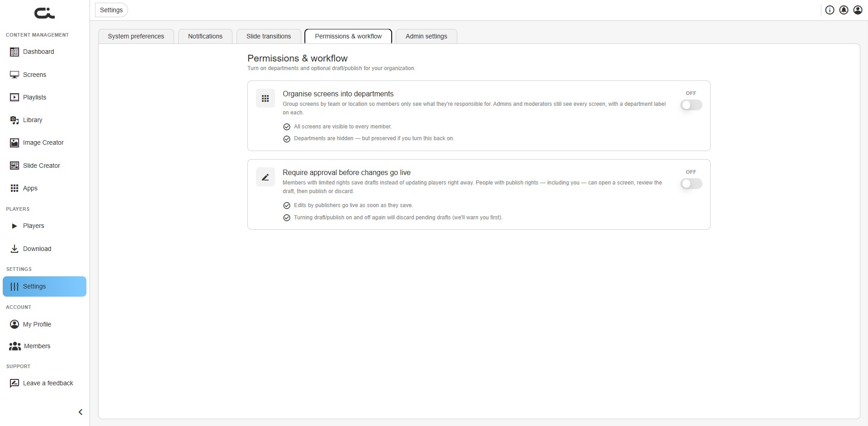The image size is (868, 426).
Task: Open the user account icon at top right
Action: [x=858, y=10]
